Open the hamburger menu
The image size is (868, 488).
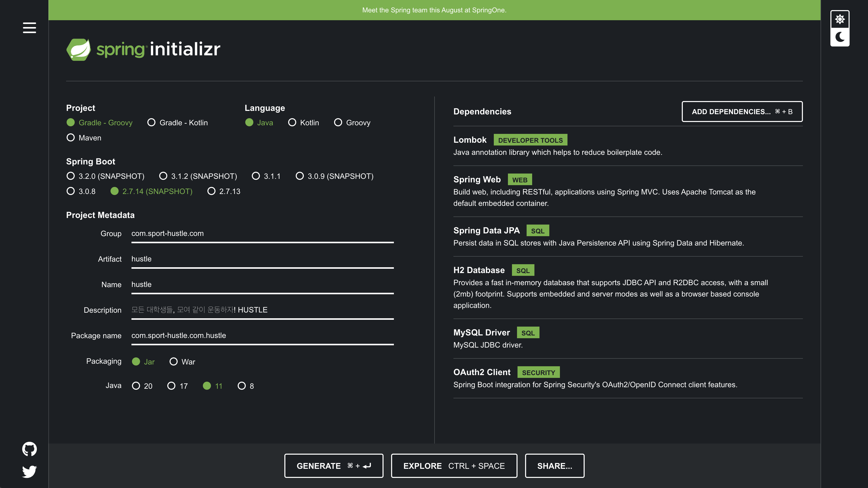pyautogui.click(x=29, y=28)
